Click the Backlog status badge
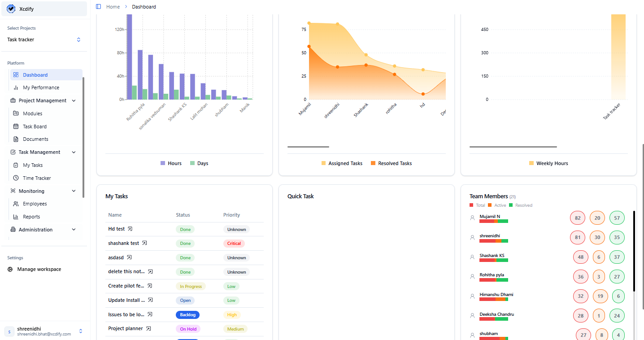 (x=187, y=315)
